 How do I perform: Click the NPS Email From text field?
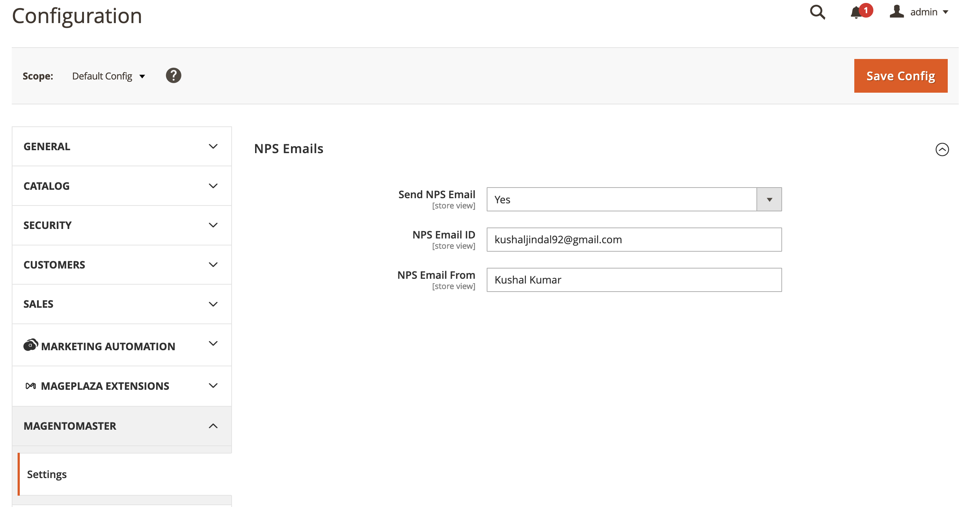pos(634,280)
